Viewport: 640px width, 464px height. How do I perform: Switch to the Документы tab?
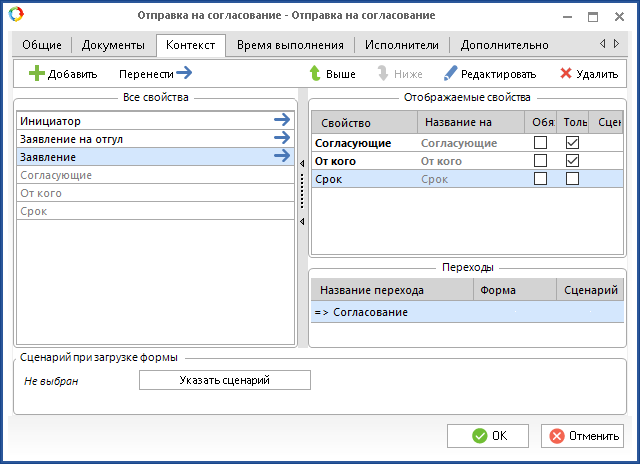(x=113, y=45)
